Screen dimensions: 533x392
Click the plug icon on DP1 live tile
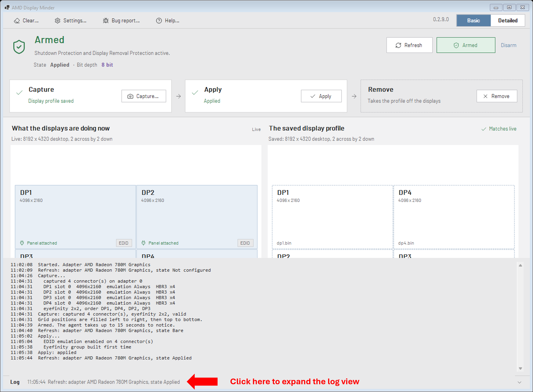22,243
